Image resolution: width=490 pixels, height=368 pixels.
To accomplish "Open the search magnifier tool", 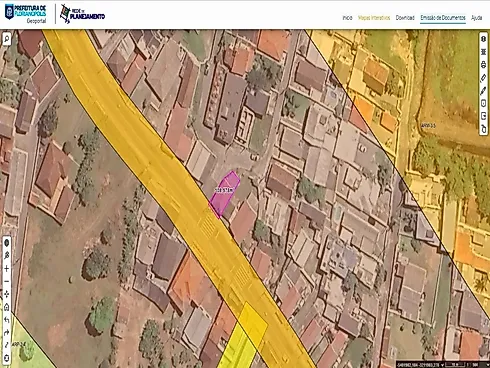I will [6, 39].
